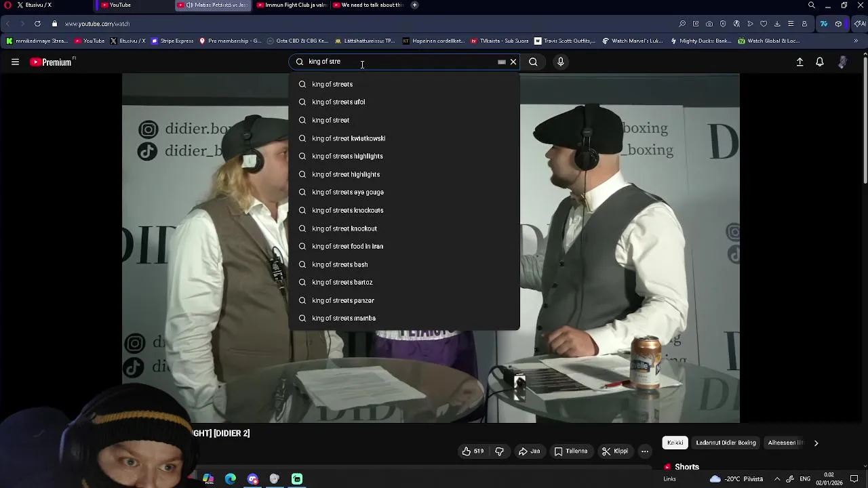Run search with the magnifier button
This screenshot has height=488, width=868.
click(x=533, y=62)
